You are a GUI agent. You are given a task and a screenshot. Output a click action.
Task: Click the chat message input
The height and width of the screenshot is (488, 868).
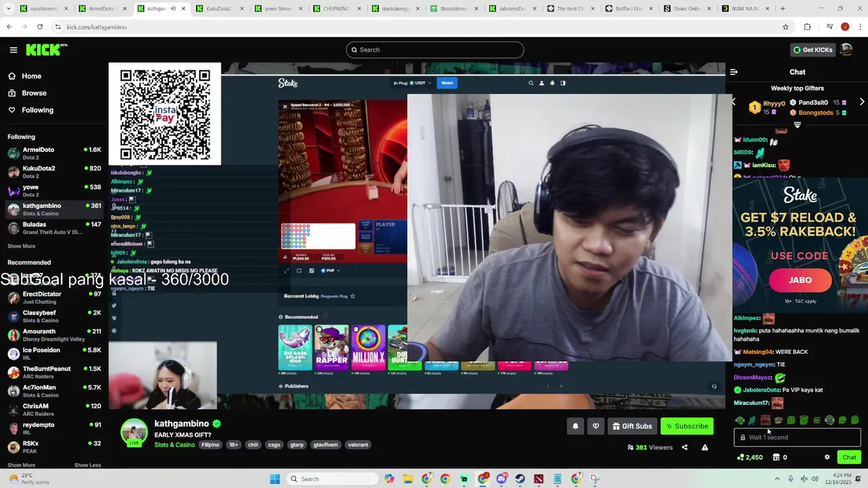[797, 437]
